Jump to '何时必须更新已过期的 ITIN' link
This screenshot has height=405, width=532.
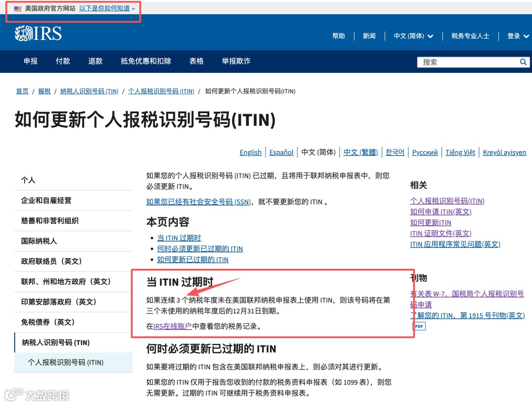click(200, 249)
